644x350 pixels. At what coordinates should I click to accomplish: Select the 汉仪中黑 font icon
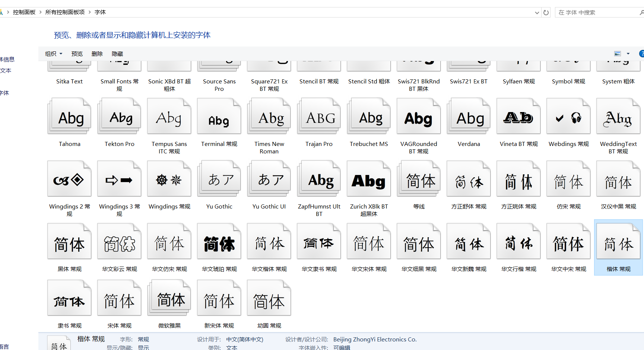pos(618,179)
